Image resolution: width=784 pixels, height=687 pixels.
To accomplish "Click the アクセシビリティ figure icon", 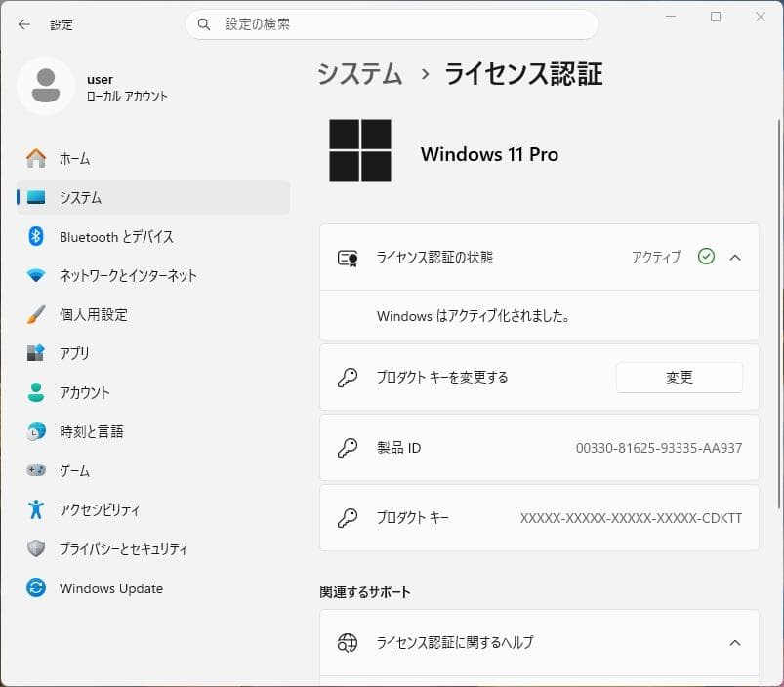I will click(x=36, y=509).
